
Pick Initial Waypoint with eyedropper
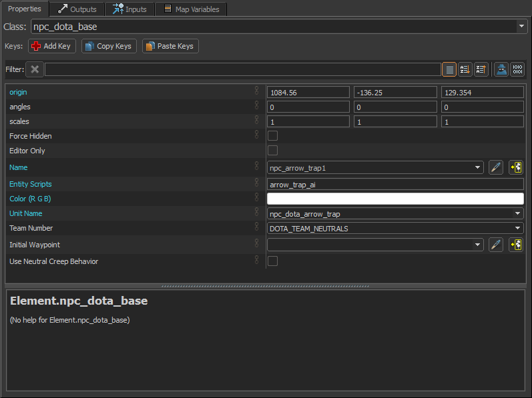496,245
